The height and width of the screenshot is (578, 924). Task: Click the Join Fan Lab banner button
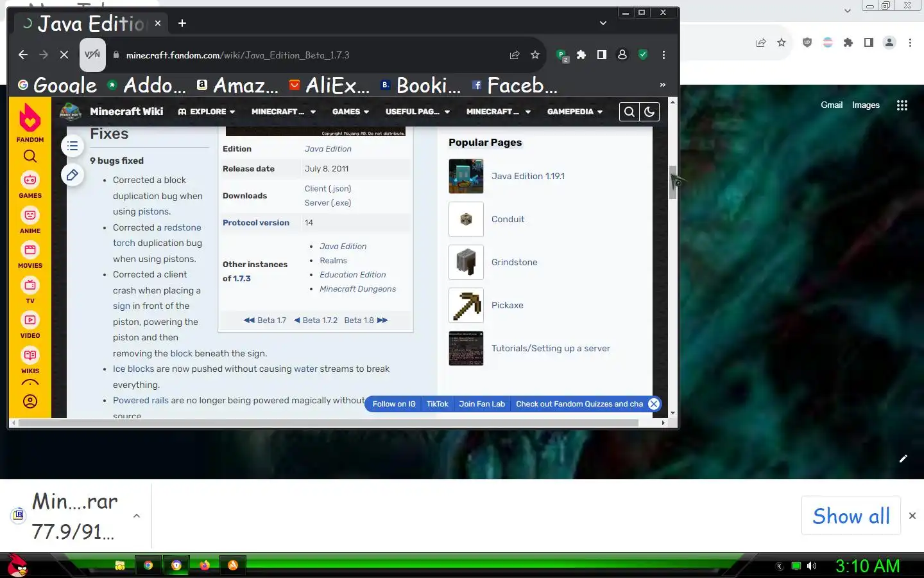tap(482, 404)
